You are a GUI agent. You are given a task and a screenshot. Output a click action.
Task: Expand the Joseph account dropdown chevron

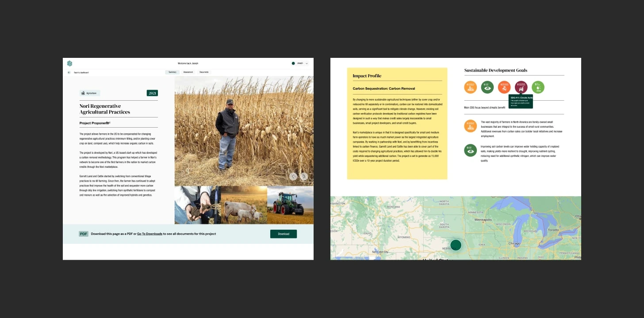307,63
